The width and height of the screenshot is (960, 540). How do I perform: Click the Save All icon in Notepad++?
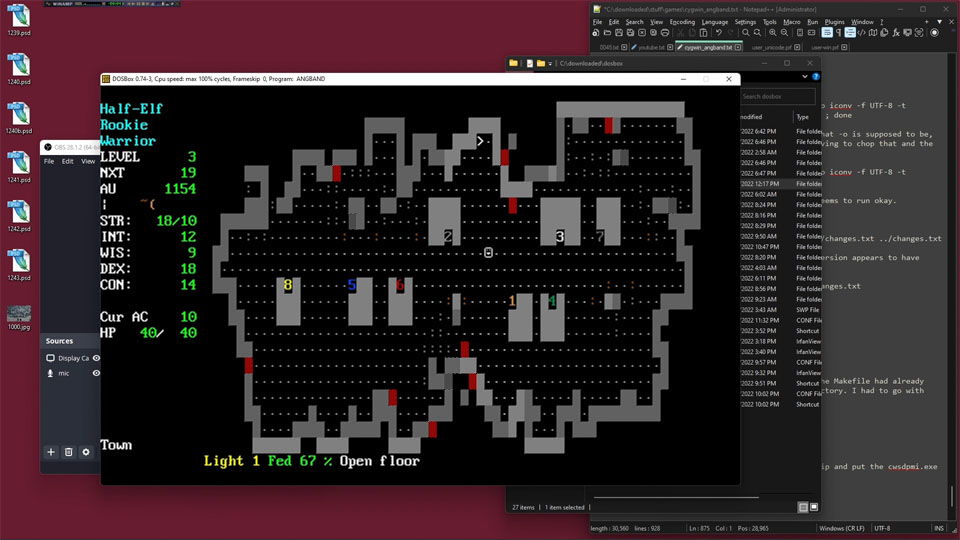click(630, 33)
